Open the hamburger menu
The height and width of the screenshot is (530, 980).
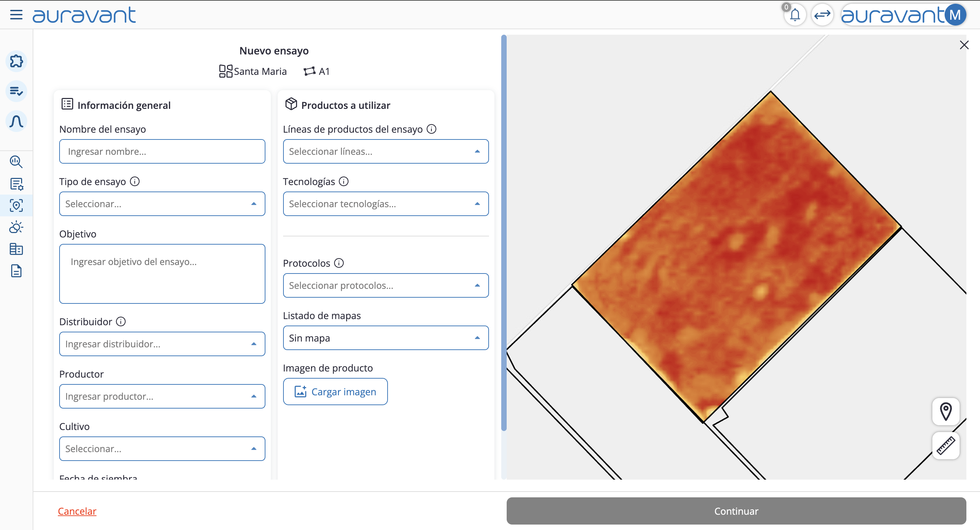click(x=16, y=15)
